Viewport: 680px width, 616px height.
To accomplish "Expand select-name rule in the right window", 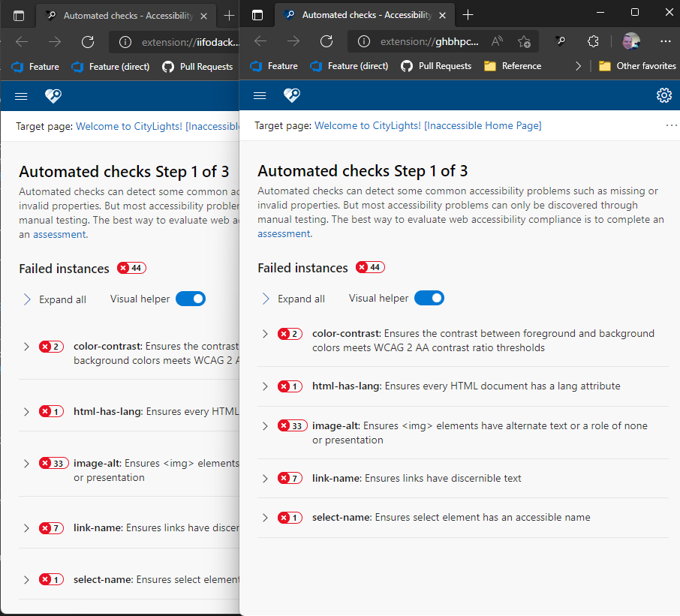I will coord(265,518).
